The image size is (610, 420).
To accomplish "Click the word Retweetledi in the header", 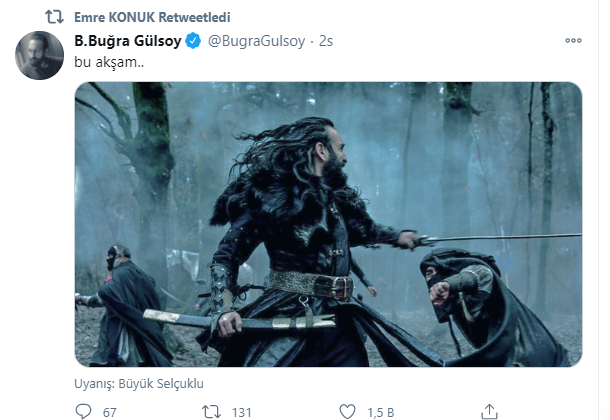I will tap(188, 17).
